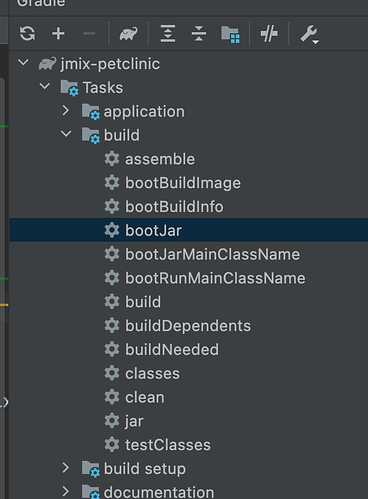Image resolution: width=368 pixels, height=499 pixels.
Task: Select the bootBuildInfo task
Action: click(189, 207)
